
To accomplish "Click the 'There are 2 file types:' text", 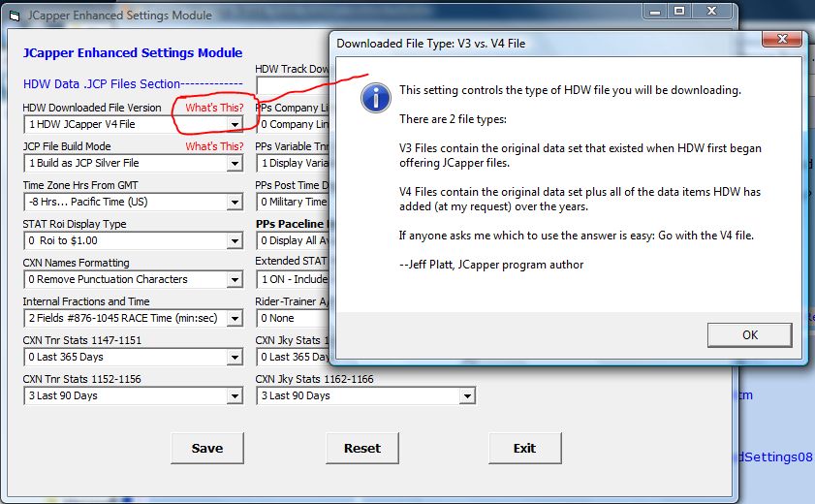I will pos(453,119).
